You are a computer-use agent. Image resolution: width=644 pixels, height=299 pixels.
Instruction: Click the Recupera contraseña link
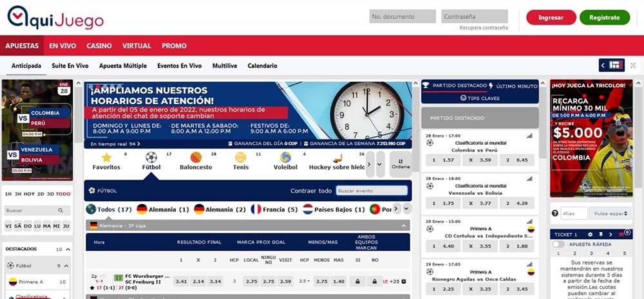click(484, 28)
